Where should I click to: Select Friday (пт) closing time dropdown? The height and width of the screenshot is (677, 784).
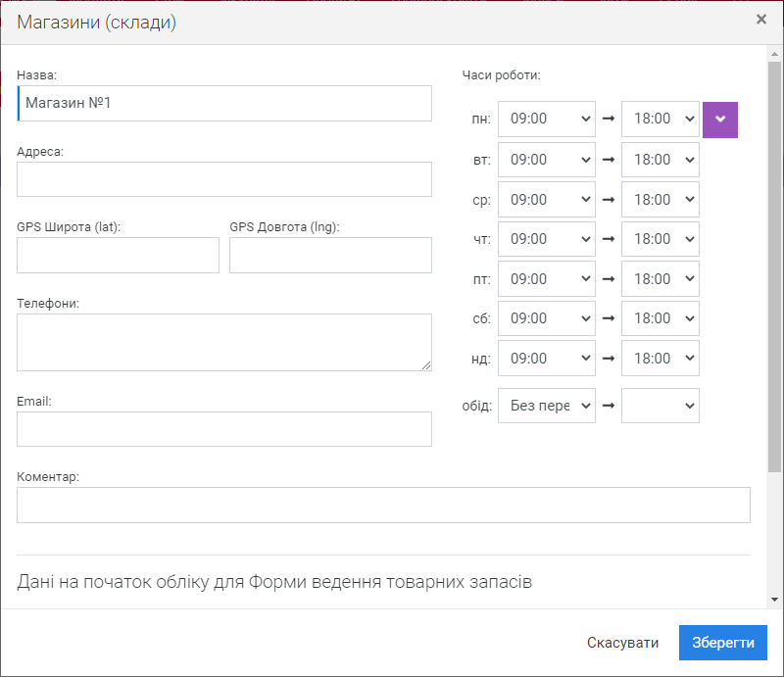(660, 279)
